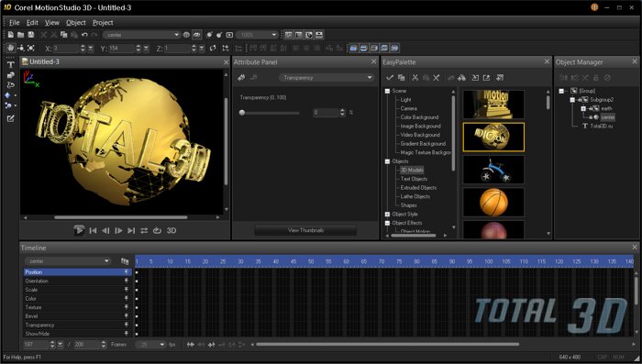The width and height of the screenshot is (642, 364).
Task: Collapse Subgroup2 in Object Manager
Action: pyautogui.click(x=572, y=100)
